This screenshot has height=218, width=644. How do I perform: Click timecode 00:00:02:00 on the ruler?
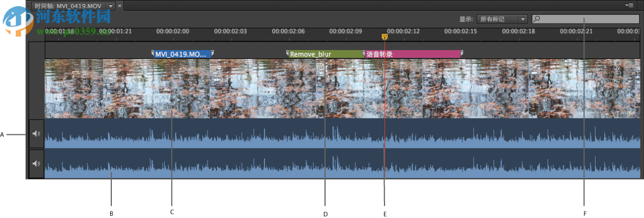[172, 31]
